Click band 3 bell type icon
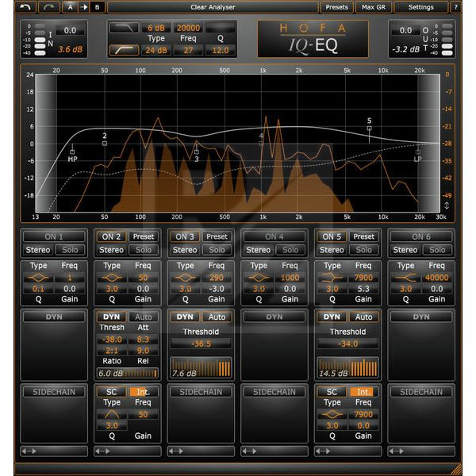This screenshot has width=476, height=476. tap(185, 278)
